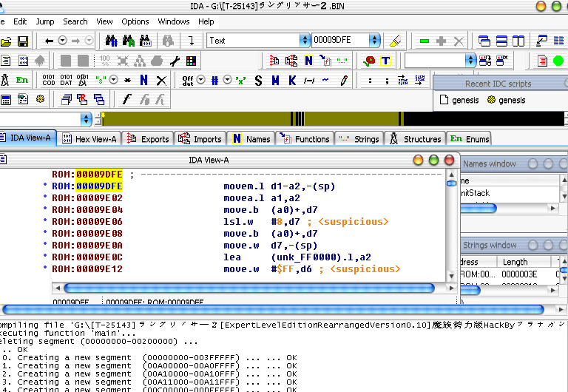Click the red flower with green arrow icon
The height and width of the screenshot is (392, 568).
click(369, 61)
